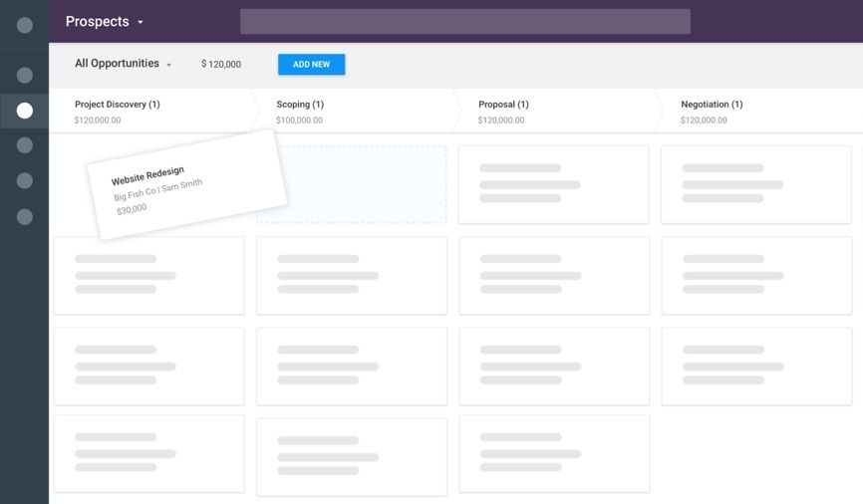Click the topmost circle icon in the sidebar
863x504 pixels.
(x=25, y=25)
